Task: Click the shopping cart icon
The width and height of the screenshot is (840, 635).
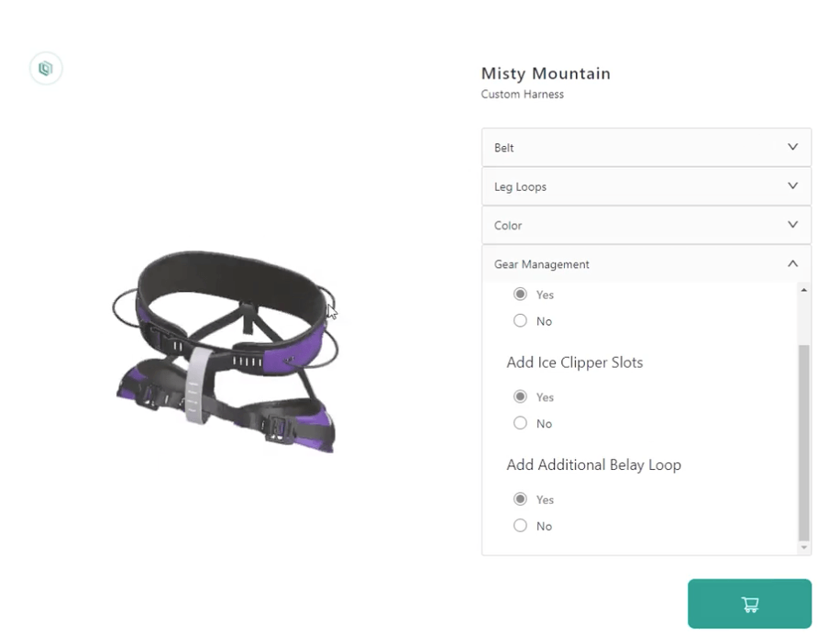Action: 749,604
